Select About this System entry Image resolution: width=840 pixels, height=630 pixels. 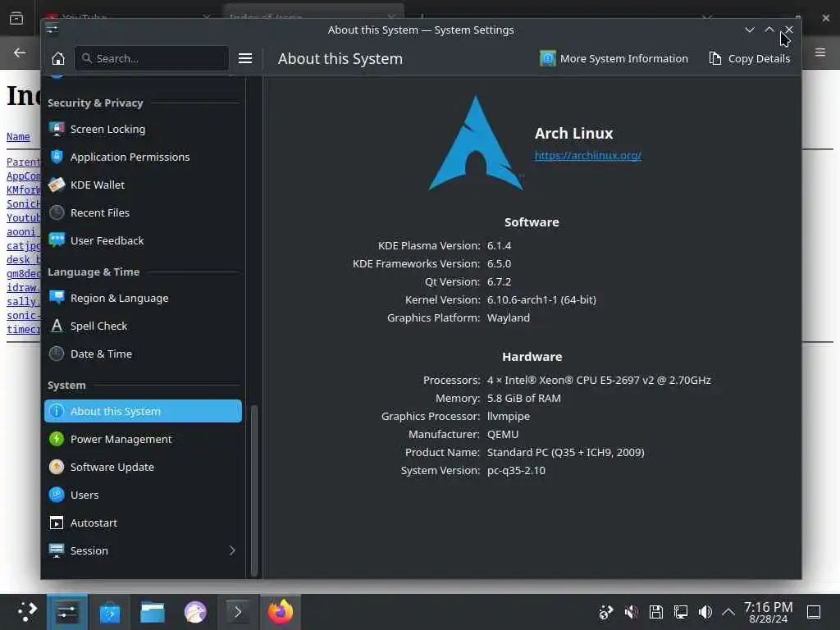point(143,411)
